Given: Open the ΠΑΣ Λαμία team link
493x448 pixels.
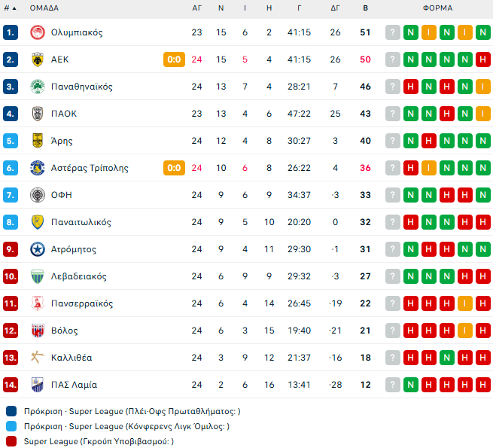Looking at the screenshot, I should coord(74,385).
